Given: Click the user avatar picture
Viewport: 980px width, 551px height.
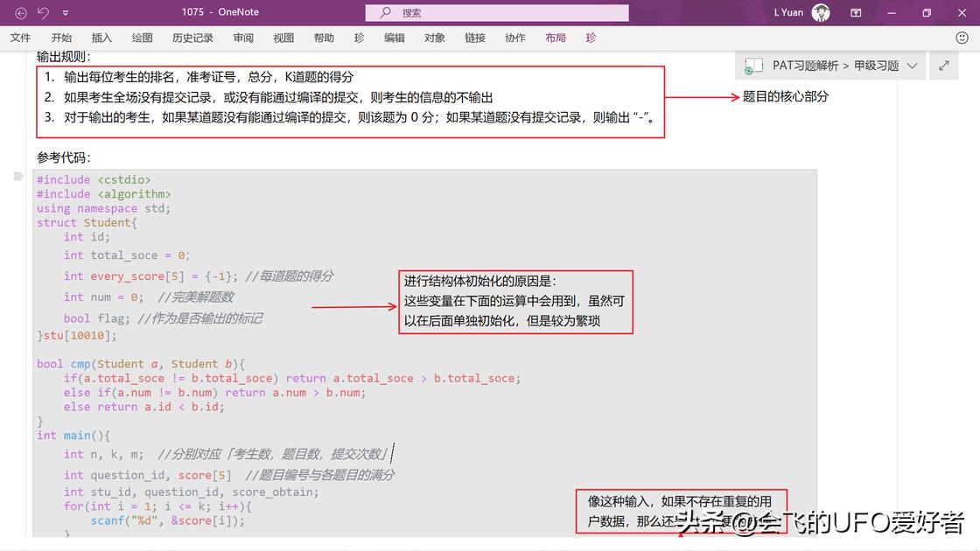Looking at the screenshot, I should (819, 13).
